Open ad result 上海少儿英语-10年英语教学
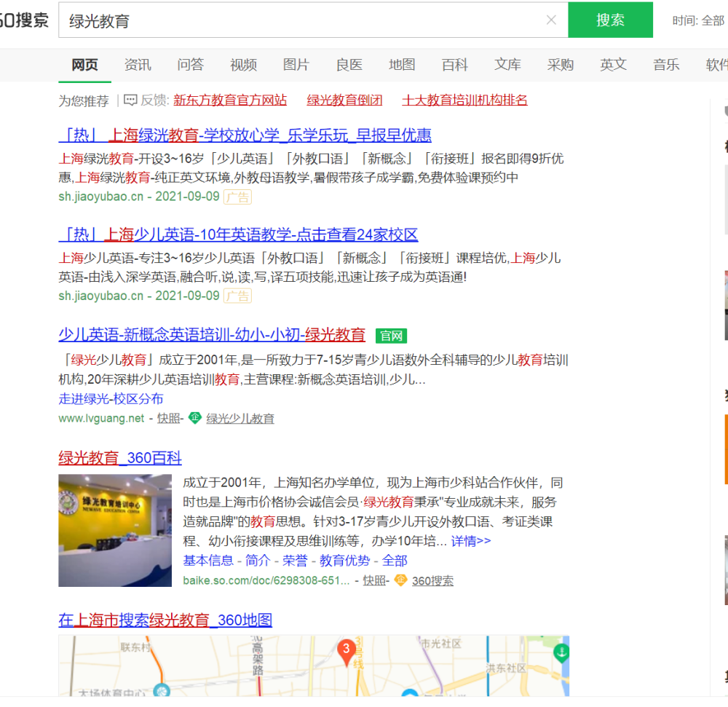The height and width of the screenshot is (707, 728). point(238,234)
